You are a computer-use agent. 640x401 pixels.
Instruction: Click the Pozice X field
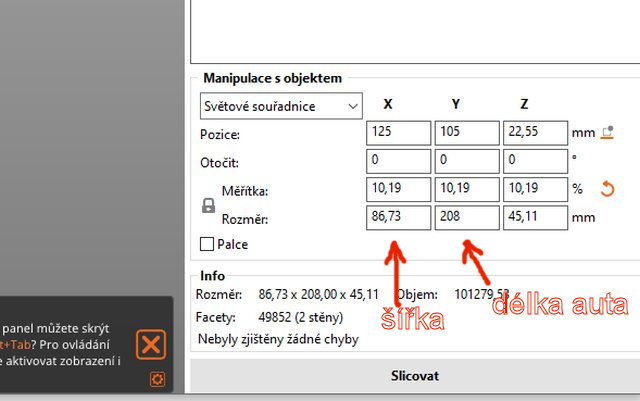click(x=398, y=133)
